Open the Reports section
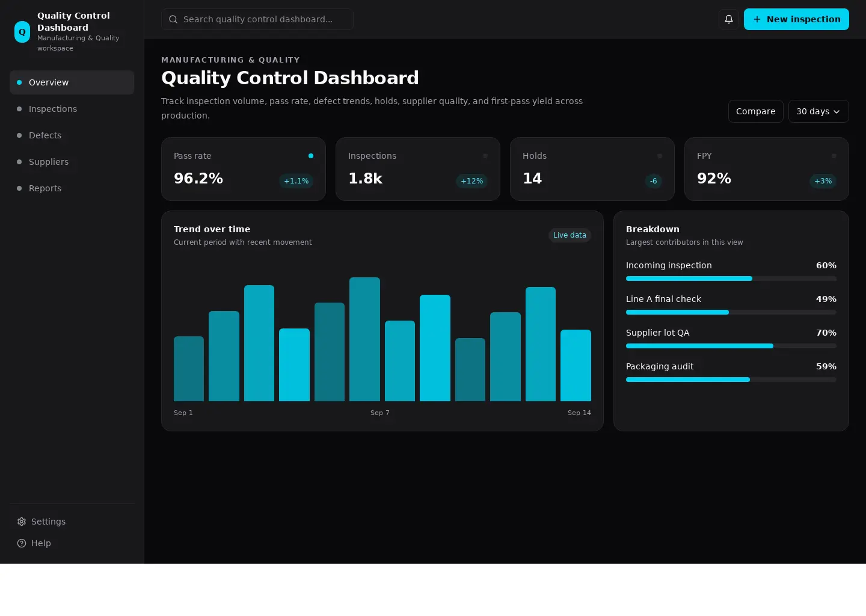The image size is (866, 616). [x=72, y=188]
